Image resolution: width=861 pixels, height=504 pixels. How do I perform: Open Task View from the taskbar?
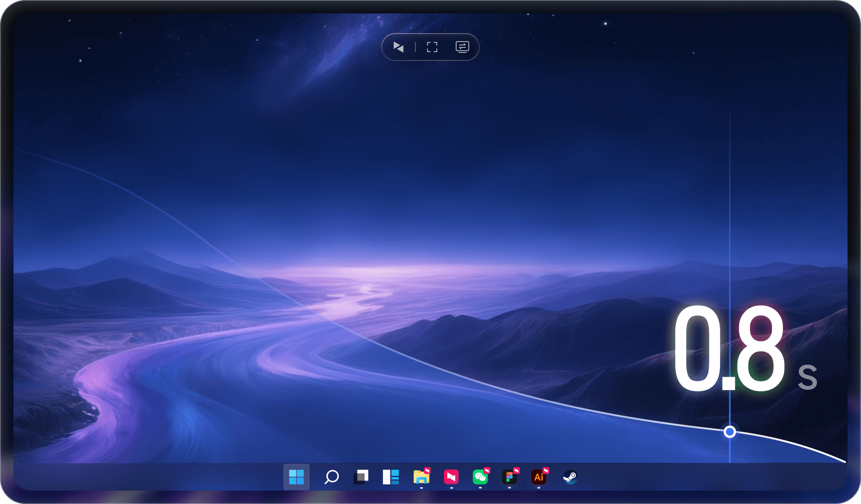click(361, 477)
